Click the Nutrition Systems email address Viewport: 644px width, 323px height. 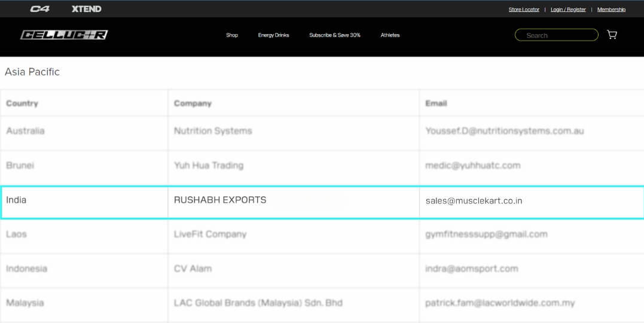tap(504, 131)
